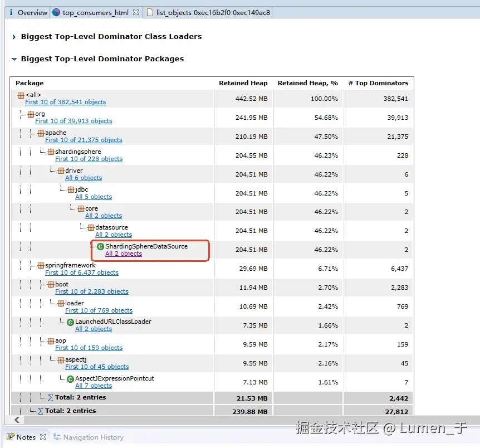Click the apache package icon
Viewport: 480px width, 448px height.
pos(41,133)
